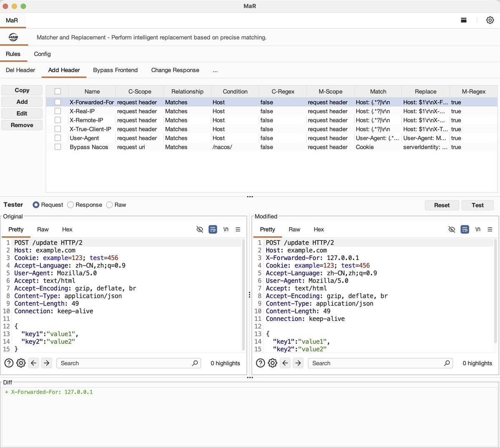
Task: Open the hamburger menu in the Original editor toolbar
Action: (239, 229)
